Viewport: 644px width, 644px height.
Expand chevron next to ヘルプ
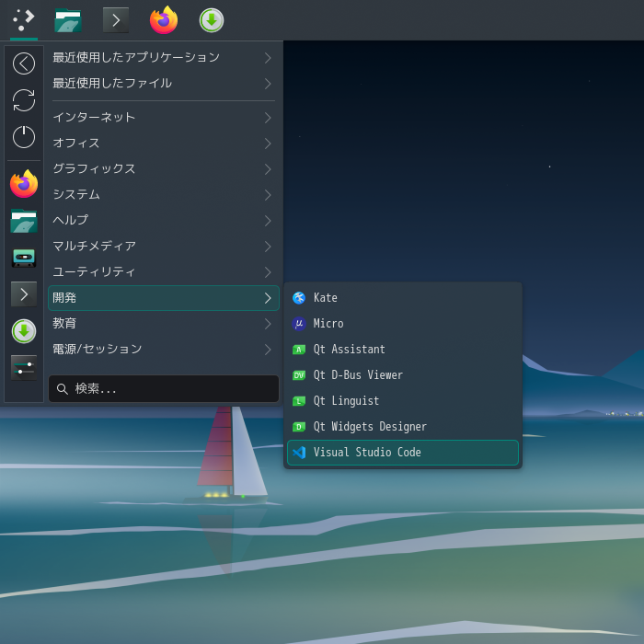[x=268, y=221]
